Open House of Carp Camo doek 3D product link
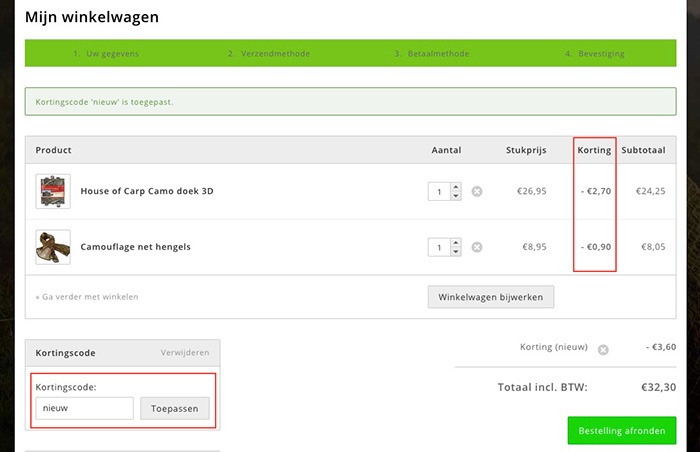Viewport: 700px width, 452px height. tap(147, 191)
